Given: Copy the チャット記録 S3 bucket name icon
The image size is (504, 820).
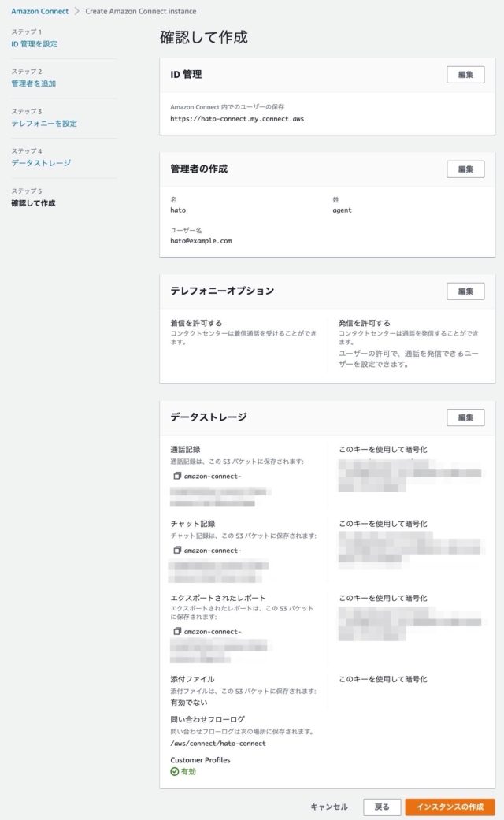Looking at the screenshot, I should (x=177, y=550).
